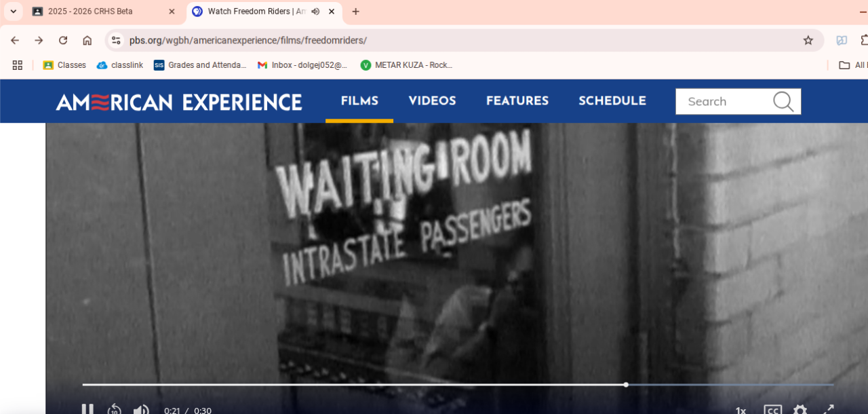
Task: Open the apps grid in bookmarks bar
Action: click(x=18, y=65)
